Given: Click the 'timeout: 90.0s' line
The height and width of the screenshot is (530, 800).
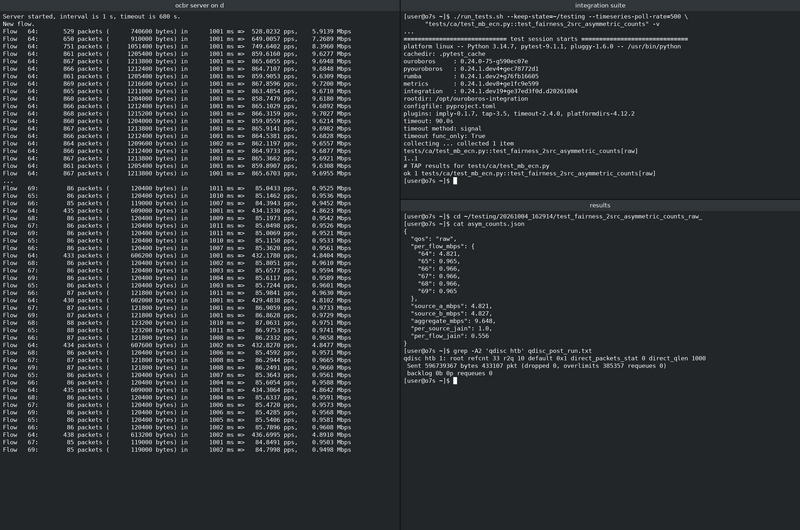Looking at the screenshot, I should click(428, 121).
